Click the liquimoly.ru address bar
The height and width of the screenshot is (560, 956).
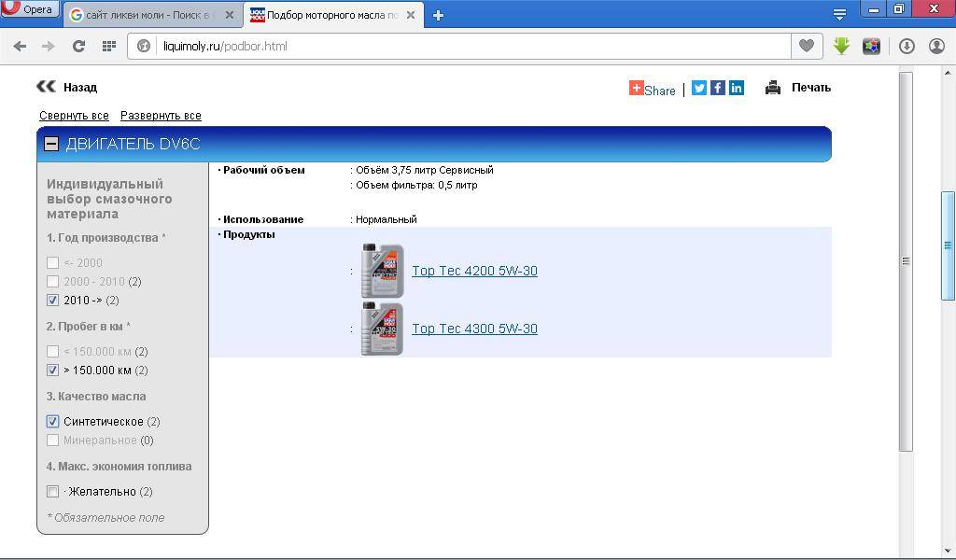[x=467, y=46]
